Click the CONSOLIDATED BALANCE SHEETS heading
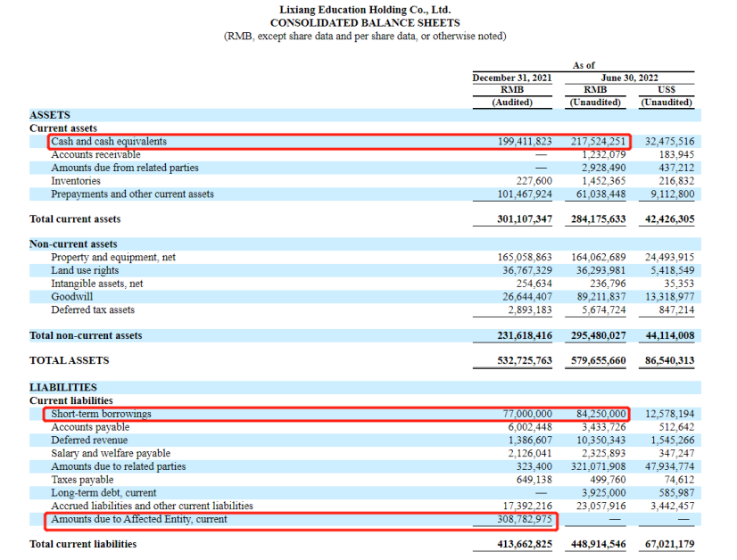 [365, 22]
